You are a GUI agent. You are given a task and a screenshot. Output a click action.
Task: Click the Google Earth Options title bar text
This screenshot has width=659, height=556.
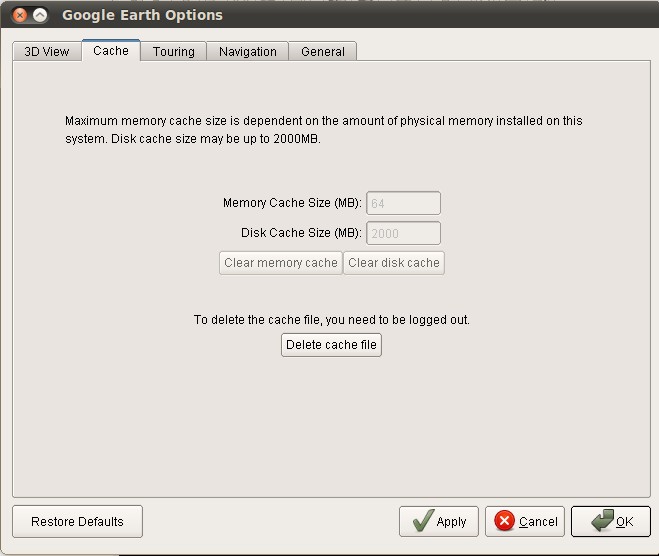tap(142, 15)
